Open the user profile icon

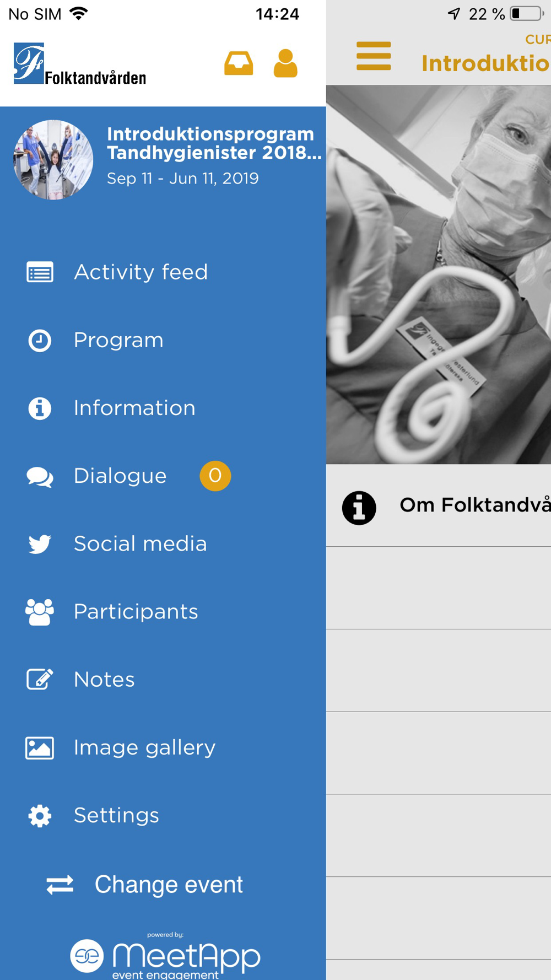coord(285,63)
